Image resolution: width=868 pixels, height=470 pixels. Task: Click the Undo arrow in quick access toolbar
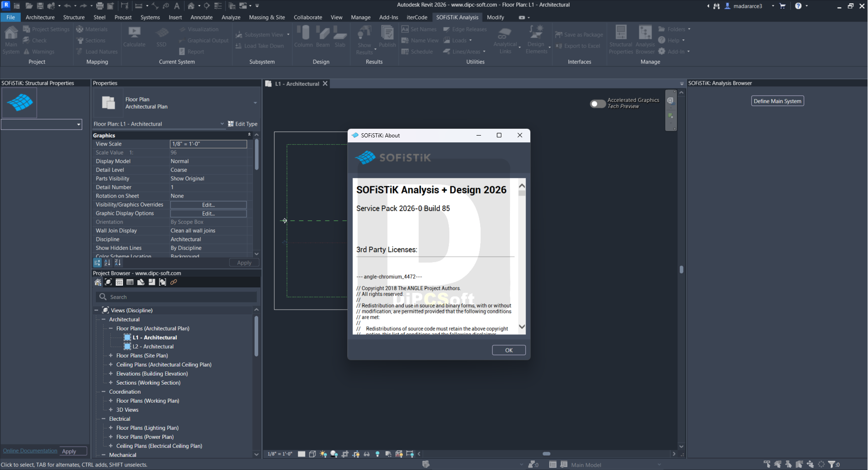tap(67, 6)
